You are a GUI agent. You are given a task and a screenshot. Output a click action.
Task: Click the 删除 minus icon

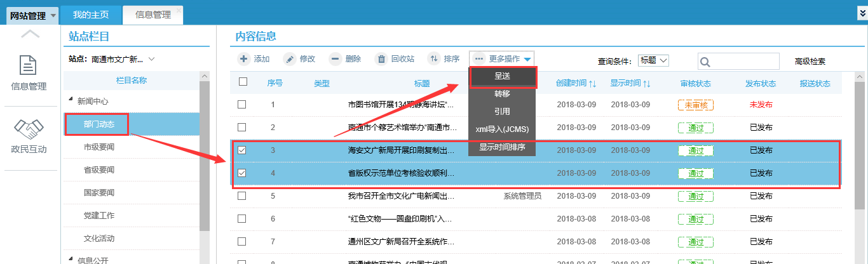[335, 59]
